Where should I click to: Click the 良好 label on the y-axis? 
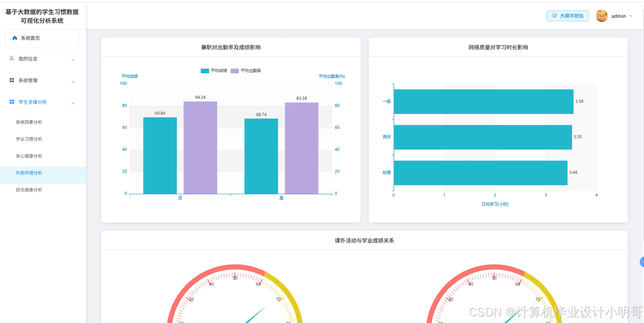(387, 137)
